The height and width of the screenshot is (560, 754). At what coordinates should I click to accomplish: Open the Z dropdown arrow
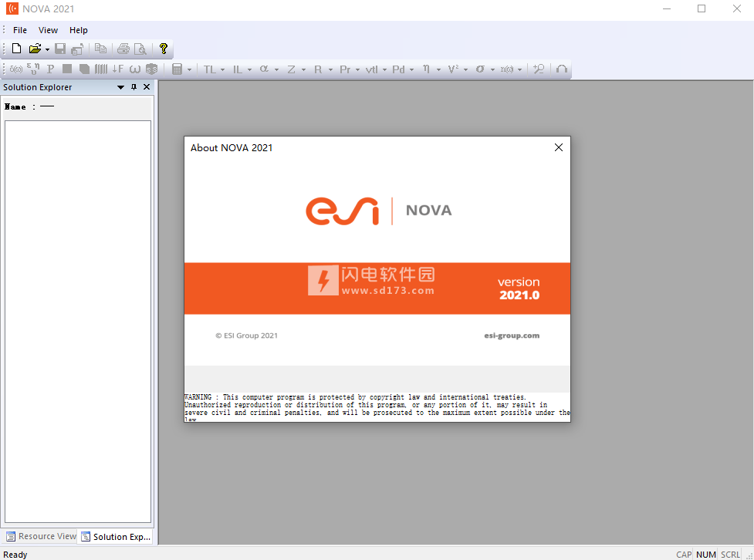pos(303,70)
